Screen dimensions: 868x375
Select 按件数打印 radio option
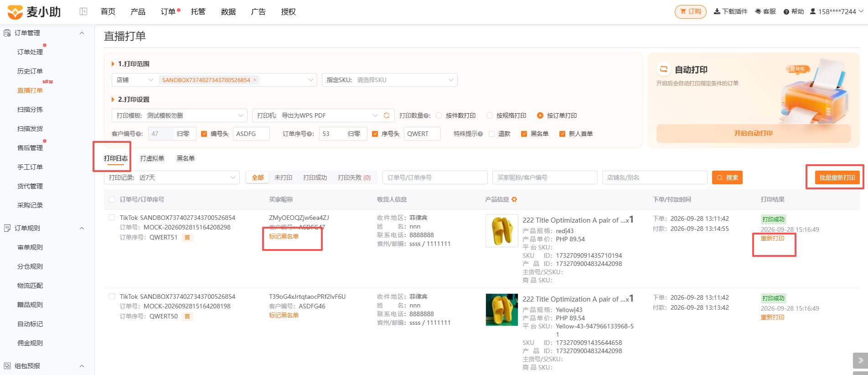tap(439, 115)
